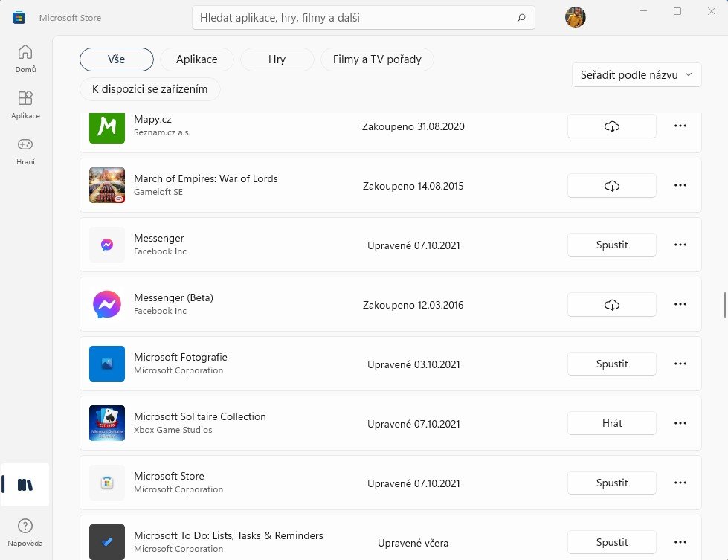Viewport: 728px width, 560px height.
Task: Click the Microsoft Fotografie title
Action: (181, 357)
